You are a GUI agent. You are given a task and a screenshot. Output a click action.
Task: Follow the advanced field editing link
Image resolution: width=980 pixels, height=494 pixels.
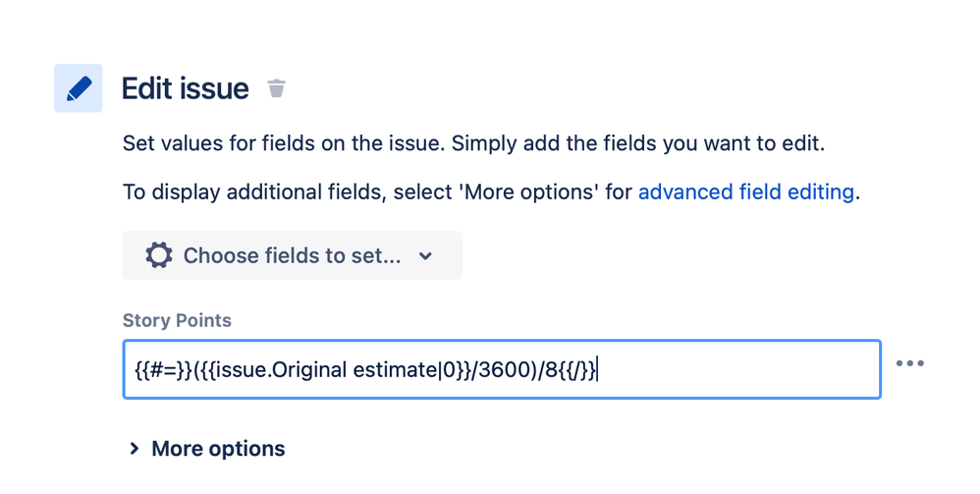[x=745, y=192]
